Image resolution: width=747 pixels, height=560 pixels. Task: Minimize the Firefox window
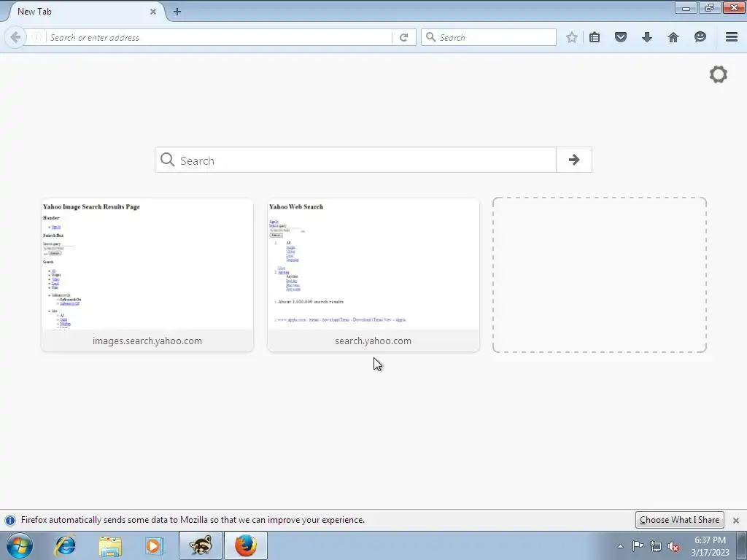[686, 7]
